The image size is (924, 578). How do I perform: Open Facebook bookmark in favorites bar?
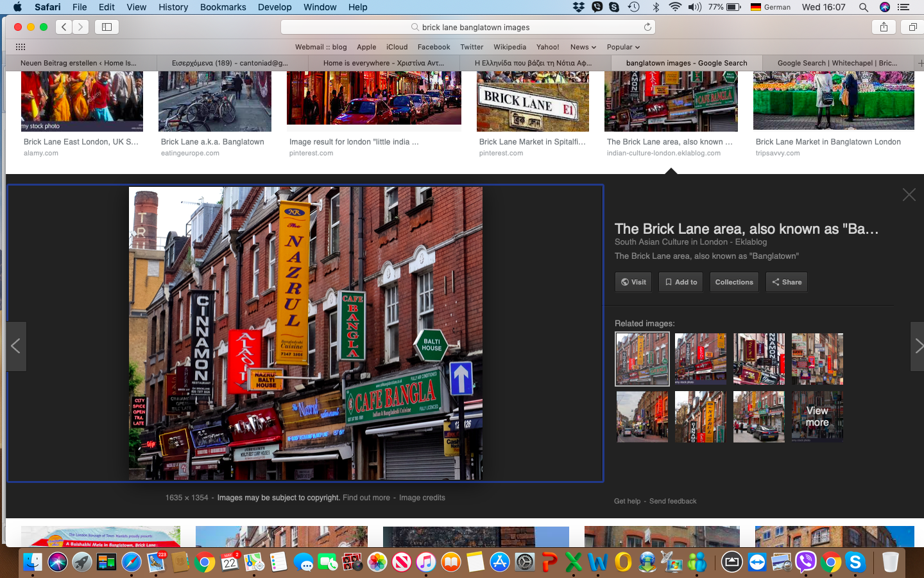pos(434,47)
